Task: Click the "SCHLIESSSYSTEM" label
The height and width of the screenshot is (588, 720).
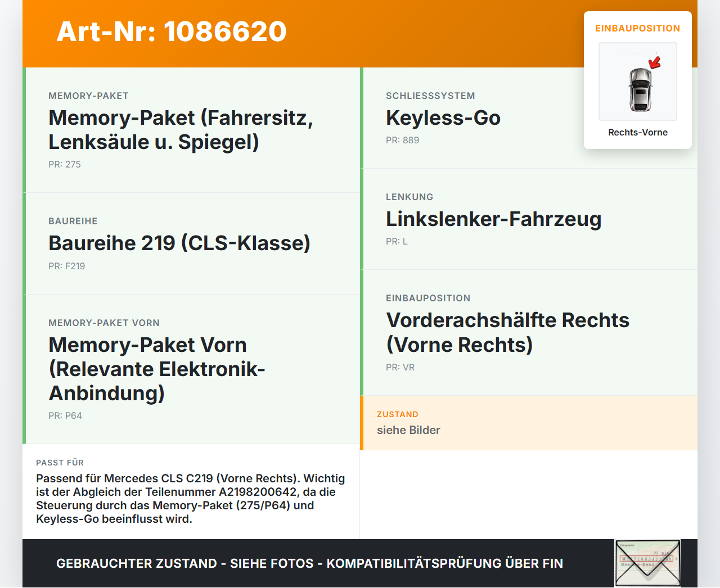Action: [x=430, y=96]
